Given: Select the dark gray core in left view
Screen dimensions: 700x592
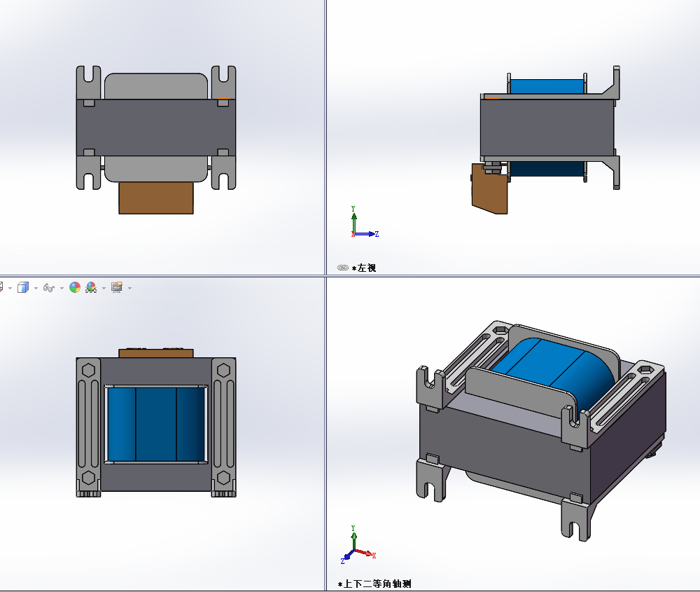Looking at the screenshot, I should [547, 128].
